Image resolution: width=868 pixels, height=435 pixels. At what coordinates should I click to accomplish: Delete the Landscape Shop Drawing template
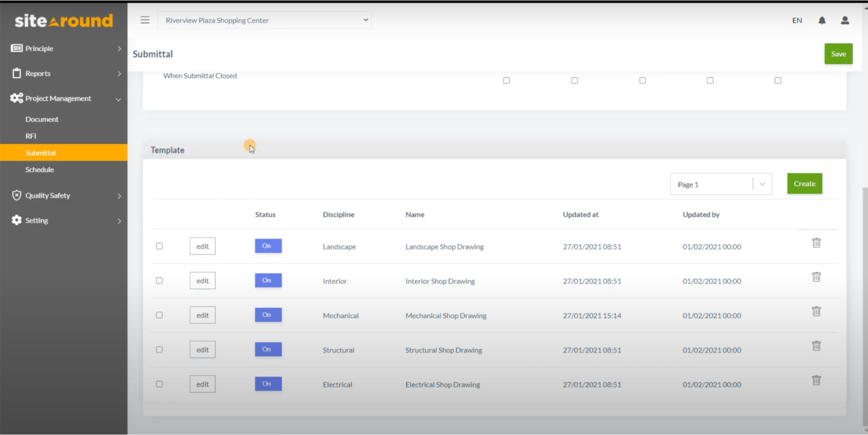tap(817, 243)
